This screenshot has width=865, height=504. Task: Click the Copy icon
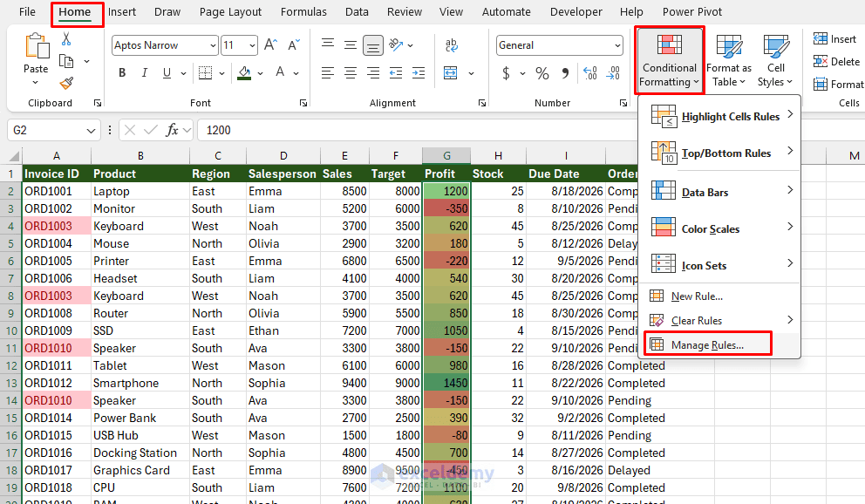pos(66,61)
